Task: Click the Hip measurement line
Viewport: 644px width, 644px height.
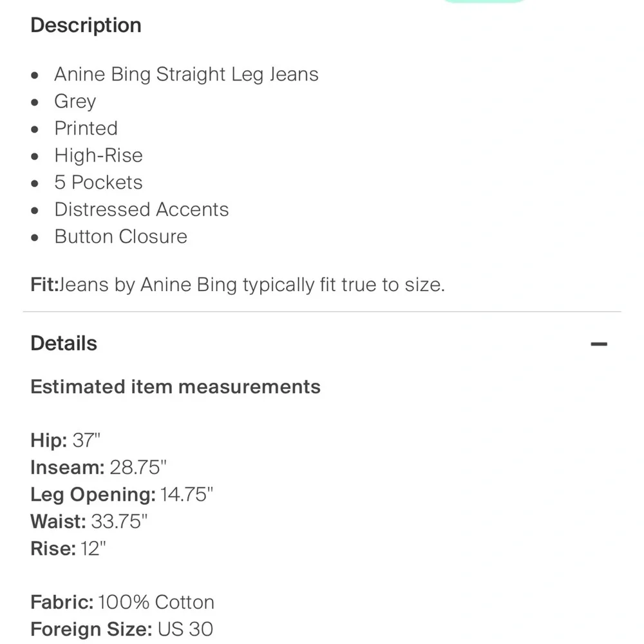Action: tap(66, 440)
